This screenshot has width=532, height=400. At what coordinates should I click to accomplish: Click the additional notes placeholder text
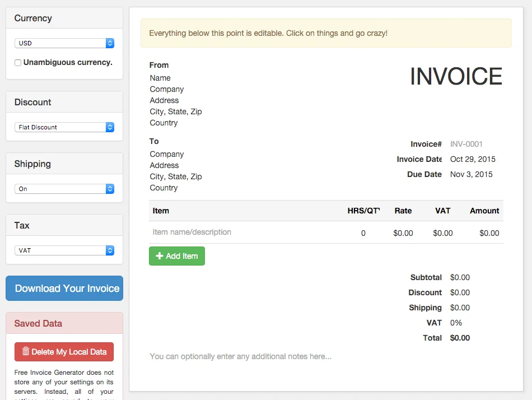point(240,356)
